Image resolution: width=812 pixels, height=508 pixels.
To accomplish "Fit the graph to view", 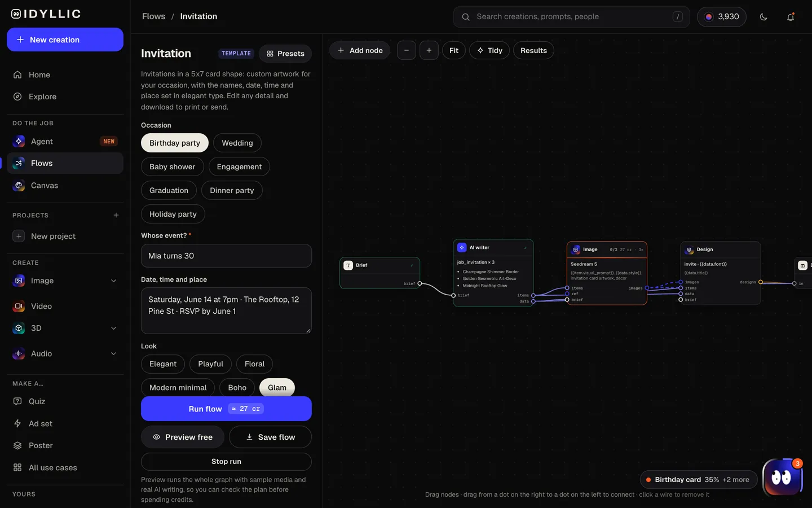I will (x=454, y=50).
